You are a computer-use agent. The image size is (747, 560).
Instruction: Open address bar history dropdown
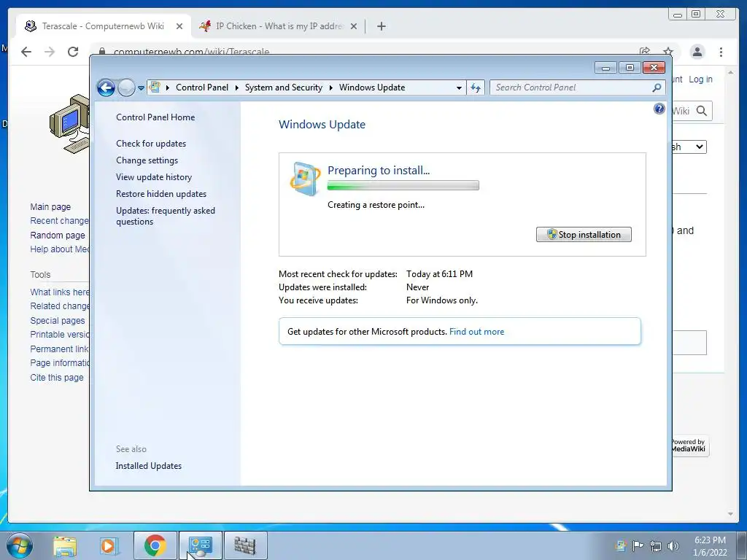point(459,87)
